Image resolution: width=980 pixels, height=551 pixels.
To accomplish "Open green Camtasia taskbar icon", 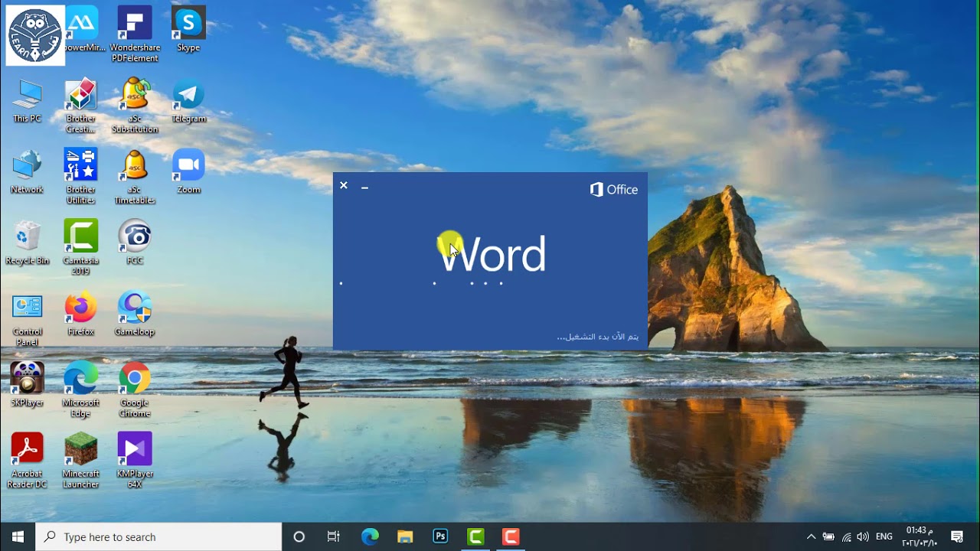I will click(x=475, y=536).
